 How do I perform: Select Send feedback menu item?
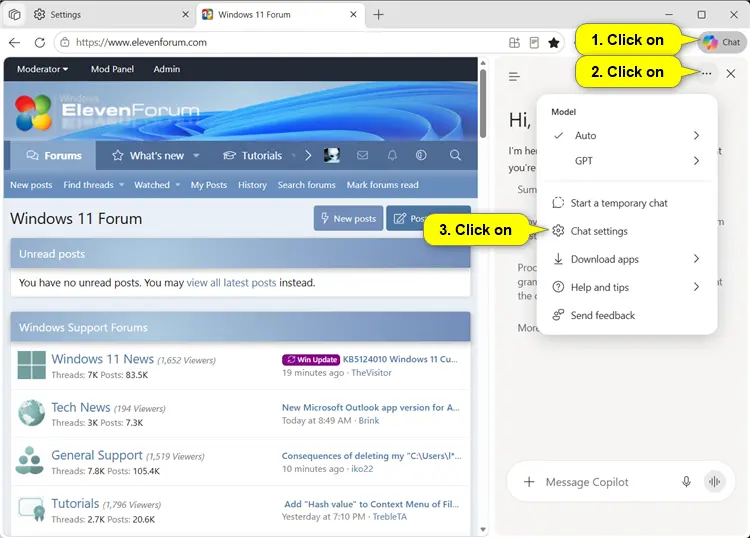[627, 315]
